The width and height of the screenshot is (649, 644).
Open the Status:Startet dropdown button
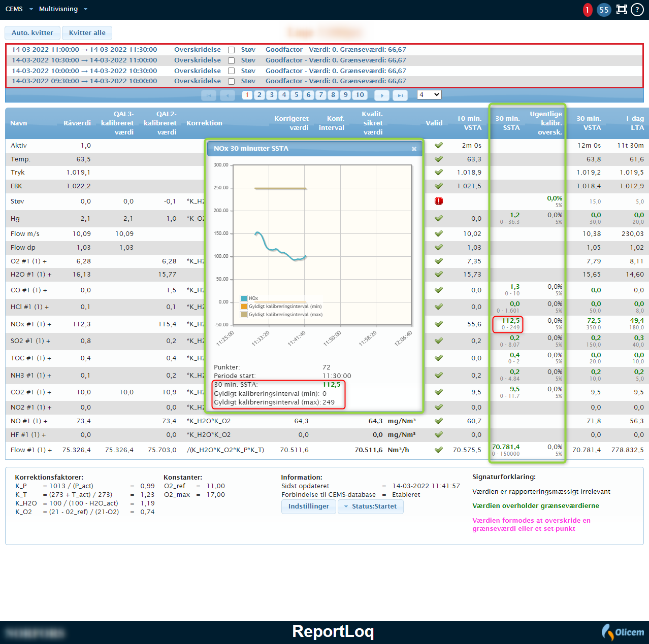(370, 506)
